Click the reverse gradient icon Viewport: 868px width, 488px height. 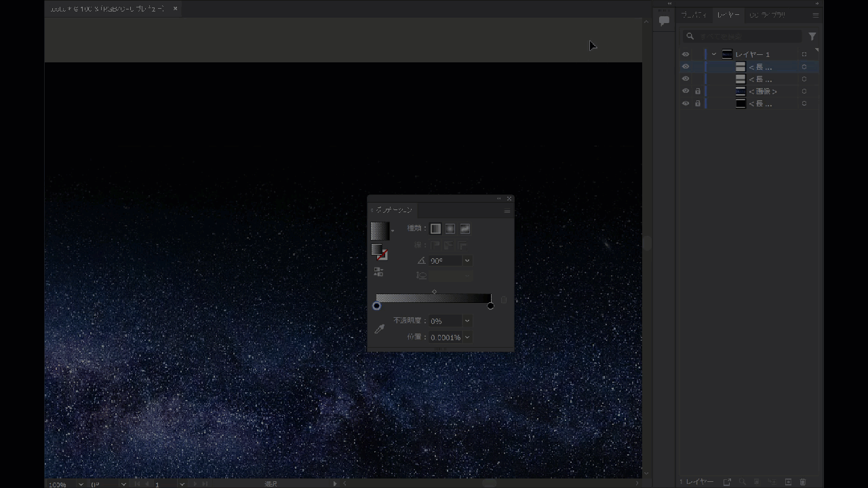pyautogui.click(x=378, y=272)
